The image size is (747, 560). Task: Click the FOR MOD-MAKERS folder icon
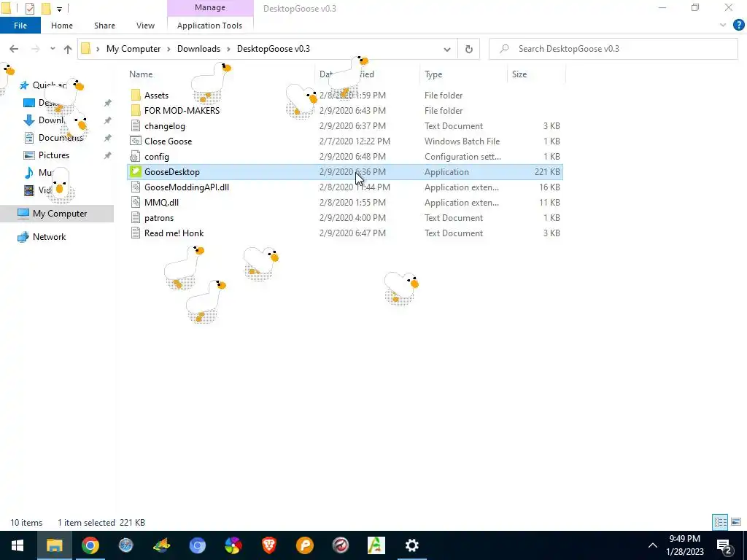(136, 111)
